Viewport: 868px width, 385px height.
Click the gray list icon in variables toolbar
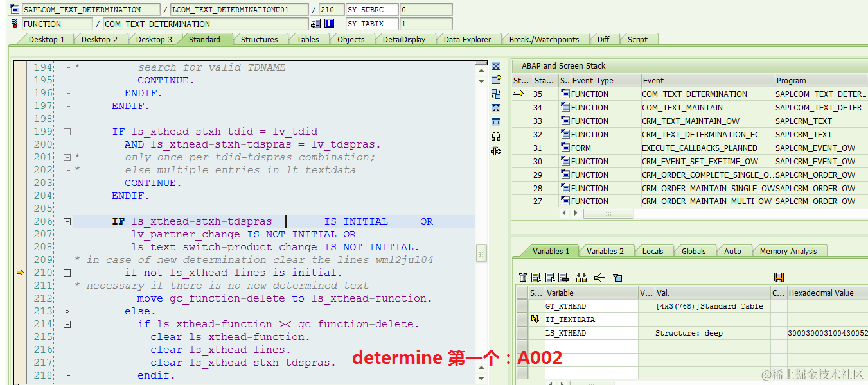click(x=550, y=277)
